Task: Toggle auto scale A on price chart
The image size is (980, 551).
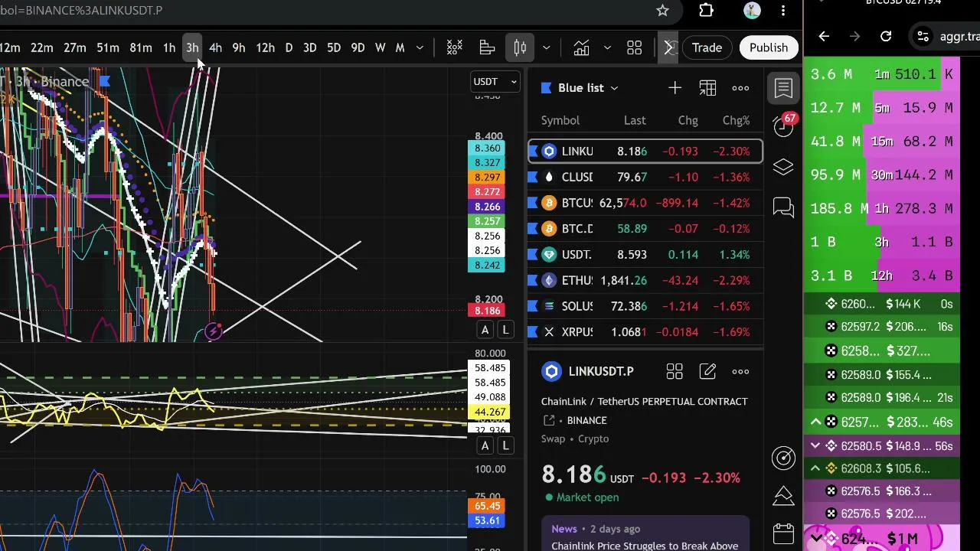Action: click(x=485, y=330)
